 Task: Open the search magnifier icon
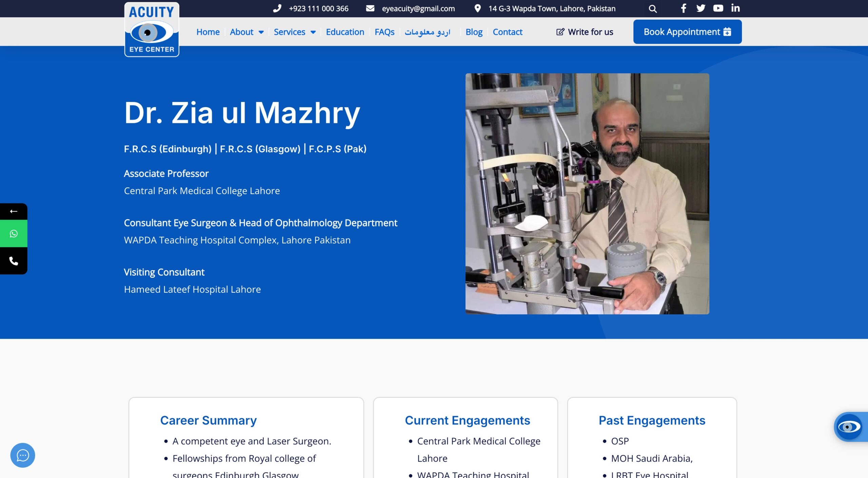(653, 9)
